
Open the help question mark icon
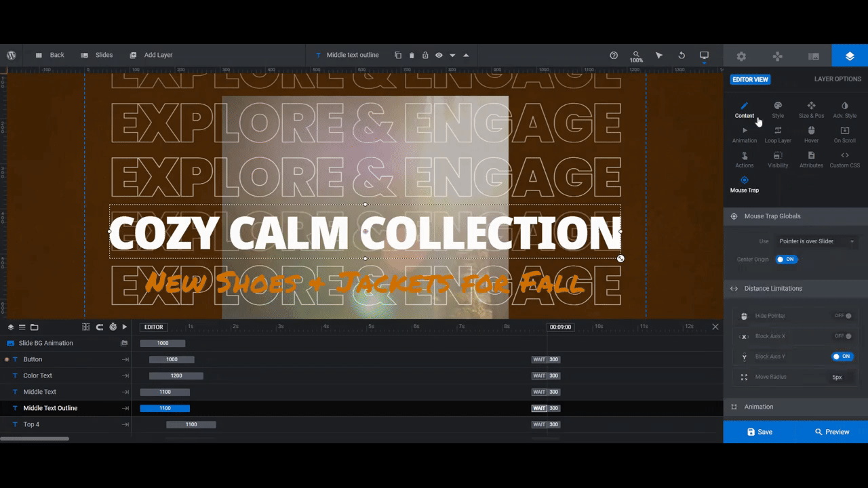[x=614, y=56]
